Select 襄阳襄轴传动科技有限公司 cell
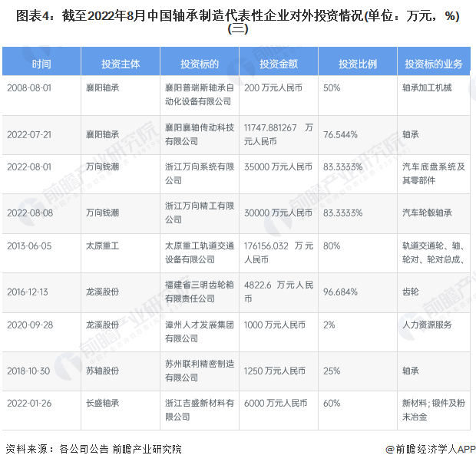Image resolution: width=476 pixels, height=465 pixels. point(200,134)
